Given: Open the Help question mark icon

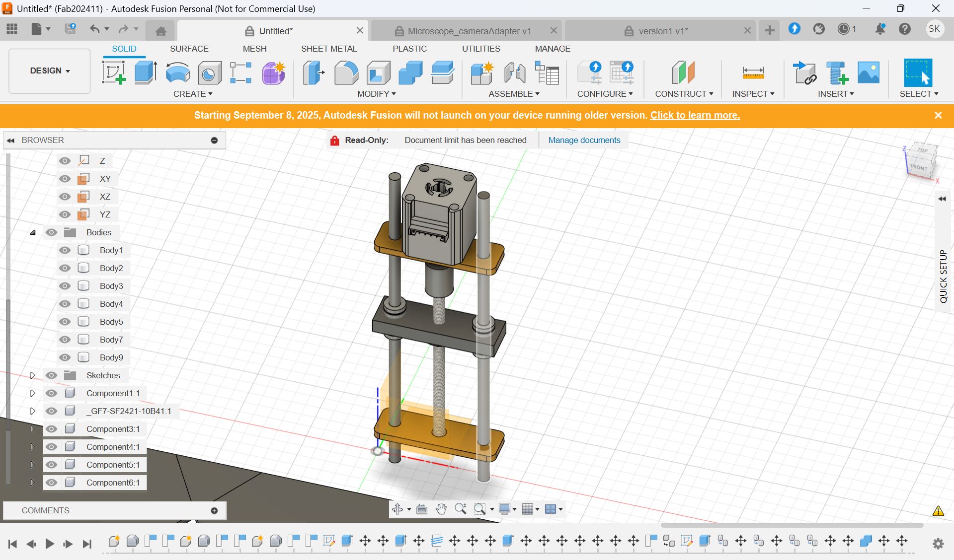Looking at the screenshot, I should (905, 29).
